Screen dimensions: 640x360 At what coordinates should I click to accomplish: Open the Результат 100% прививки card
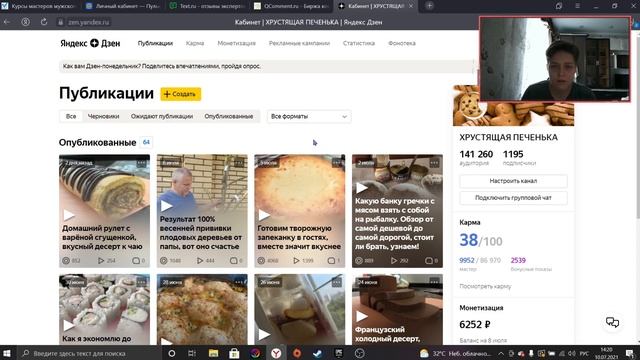click(x=202, y=211)
